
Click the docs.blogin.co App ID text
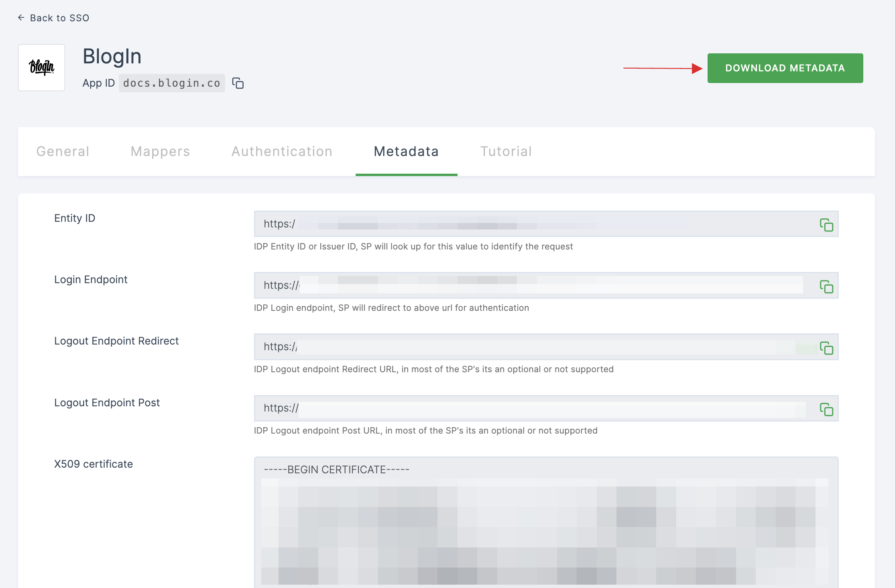click(x=172, y=83)
